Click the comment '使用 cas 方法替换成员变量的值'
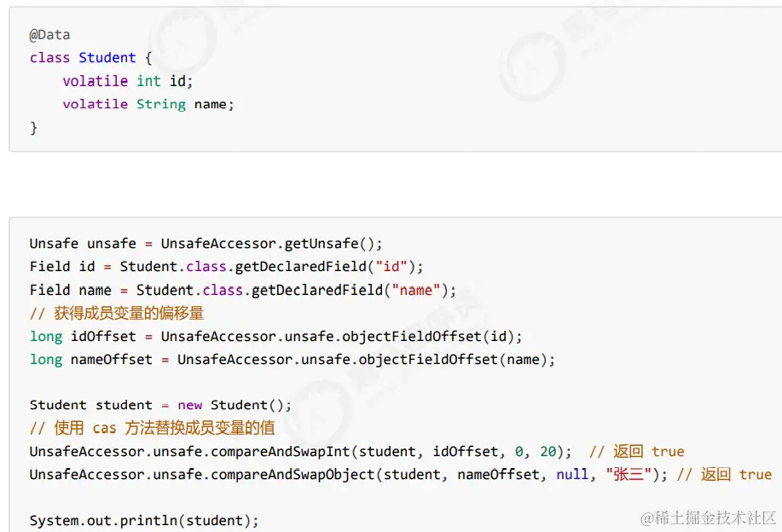Screen dimensions: 782x532 (152, 428)
